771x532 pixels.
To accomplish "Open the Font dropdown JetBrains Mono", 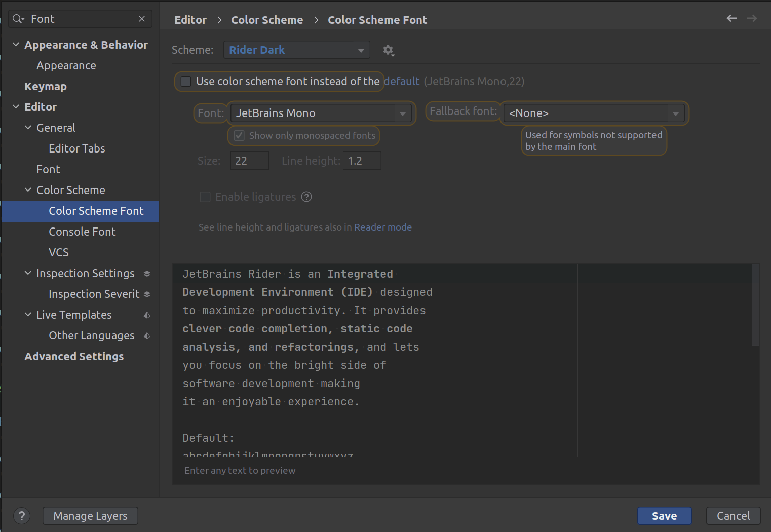I will (321, 113).
